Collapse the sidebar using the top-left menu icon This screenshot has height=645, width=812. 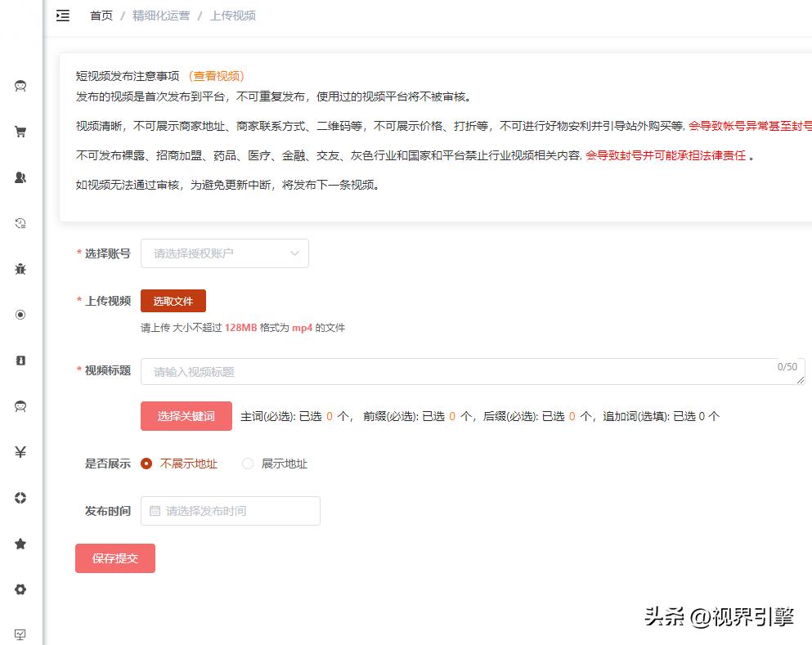click(x=62, y=15)
